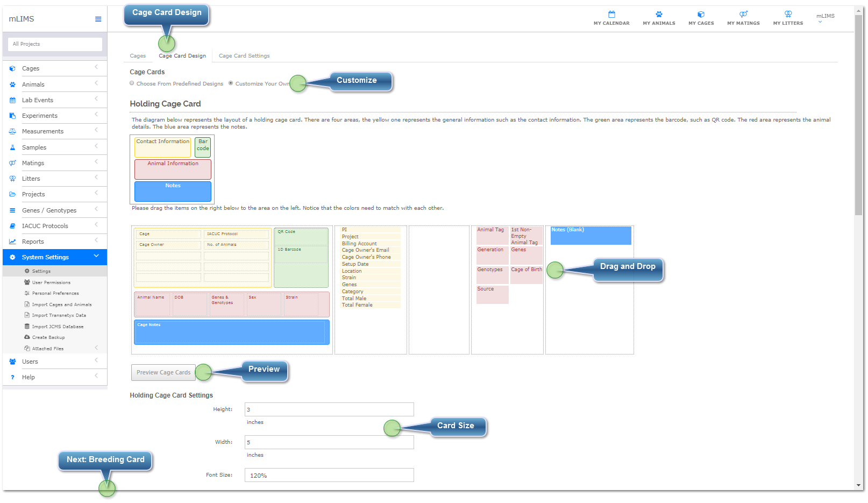Expand the Cages menu chevron
The height and width of the screenshot is (503, 868).
pos(96,67)
